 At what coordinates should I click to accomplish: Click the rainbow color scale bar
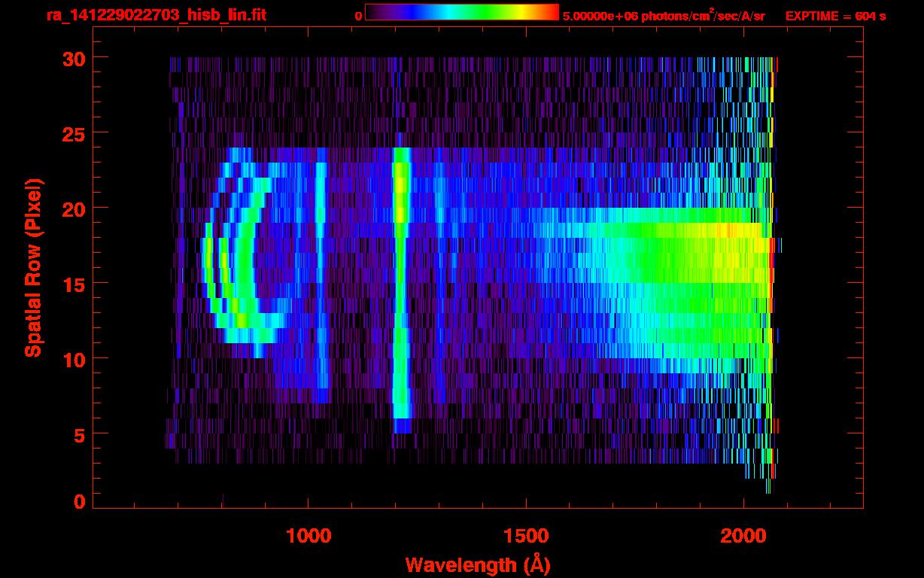tap(462, 12)
